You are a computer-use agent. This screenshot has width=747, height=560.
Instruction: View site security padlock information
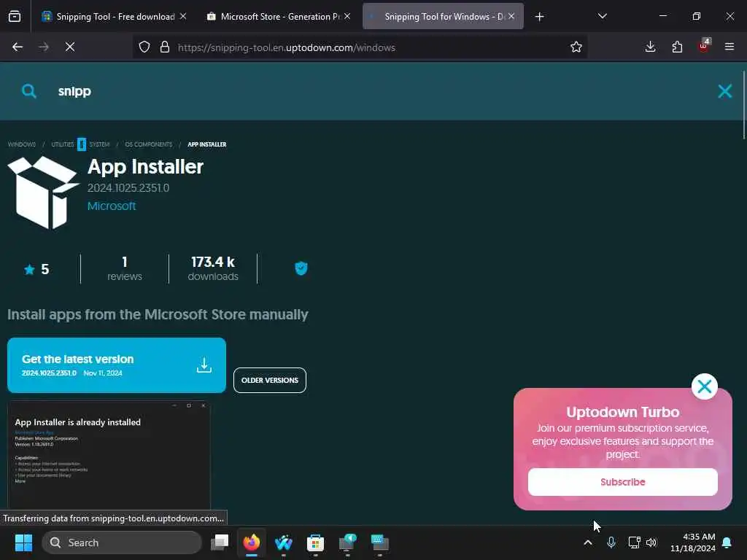coord(165,47)
